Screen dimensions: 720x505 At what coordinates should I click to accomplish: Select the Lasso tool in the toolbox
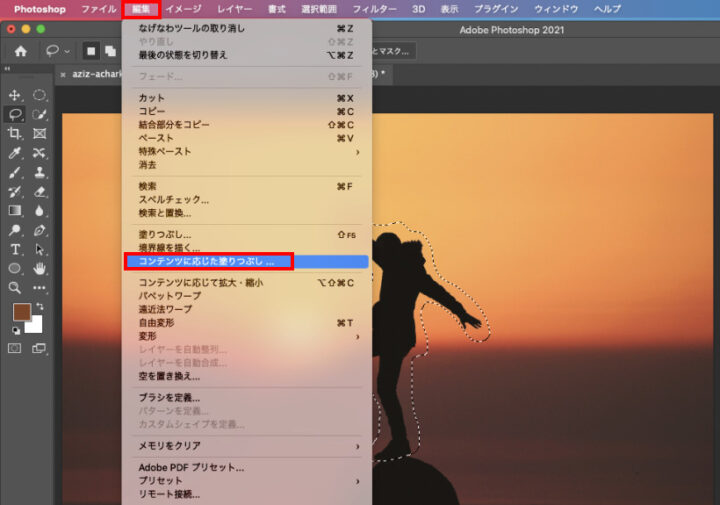click(x=15, y=114)
